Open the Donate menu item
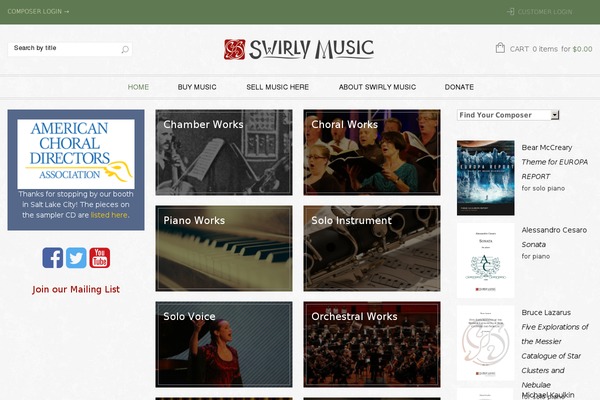This screenshot has height=400, width=600. [x=459, y=87]
